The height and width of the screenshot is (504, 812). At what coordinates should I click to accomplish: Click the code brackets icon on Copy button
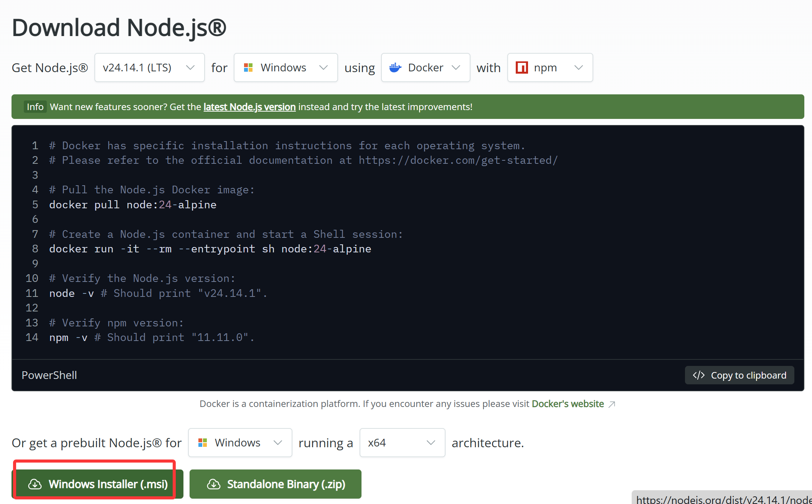click(699, 375)
